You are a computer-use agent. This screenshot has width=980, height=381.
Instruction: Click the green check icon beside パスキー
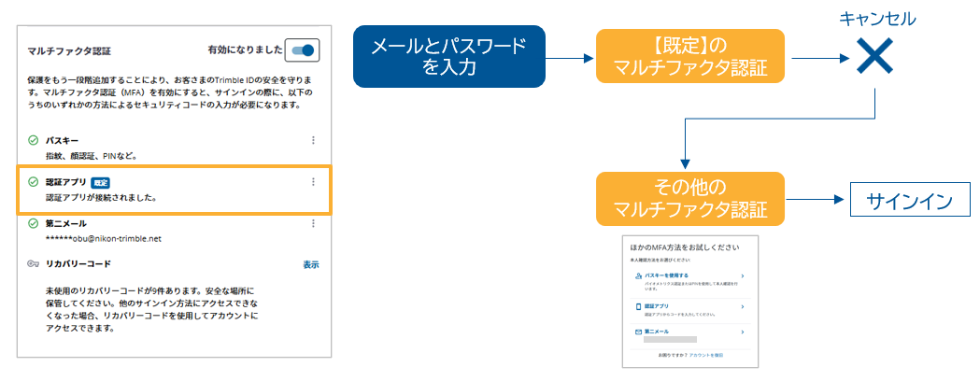tap(34, 140)
